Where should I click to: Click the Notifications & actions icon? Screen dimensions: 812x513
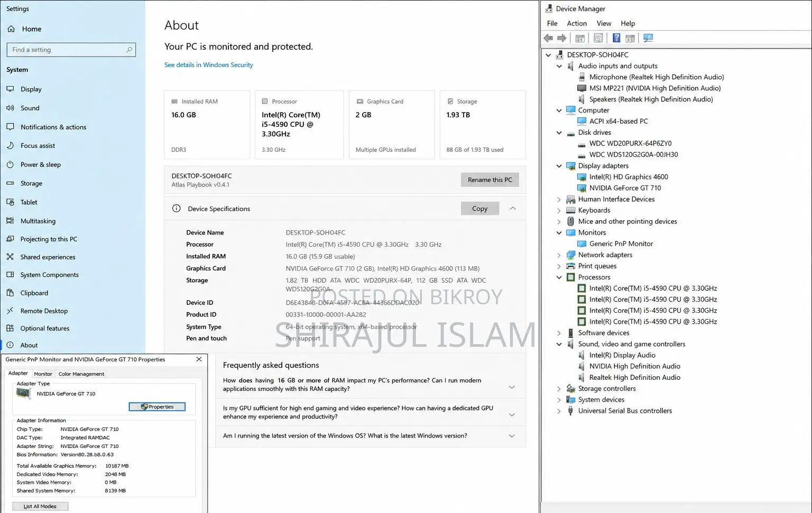[x=10, y=127]
